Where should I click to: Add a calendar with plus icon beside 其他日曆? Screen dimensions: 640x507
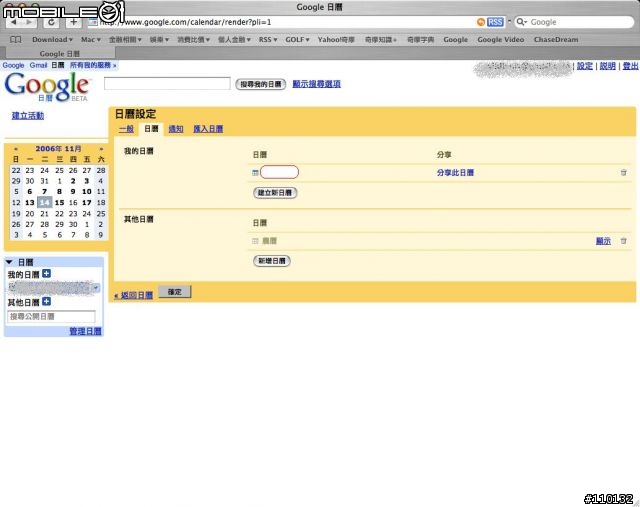(x=47, y=302)
